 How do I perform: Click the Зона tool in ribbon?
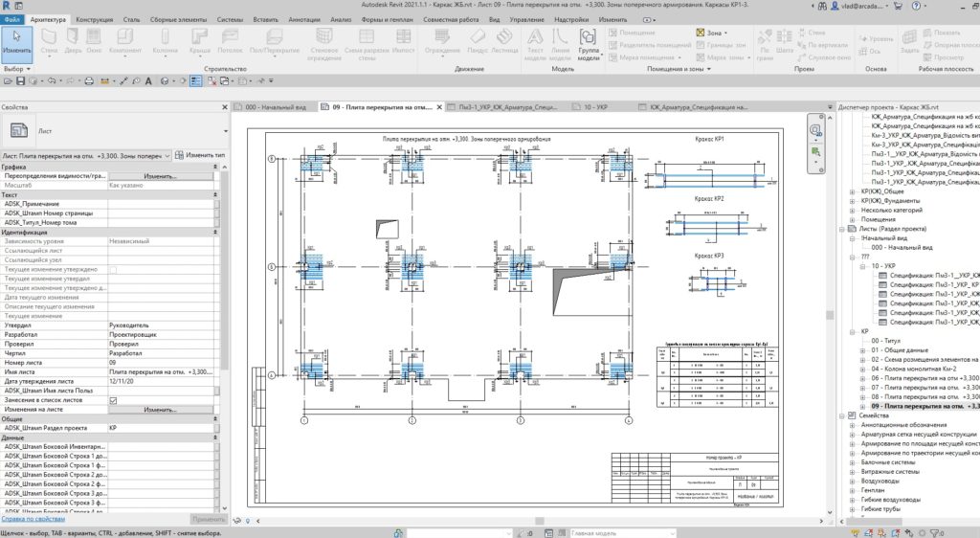pos(709,33)
